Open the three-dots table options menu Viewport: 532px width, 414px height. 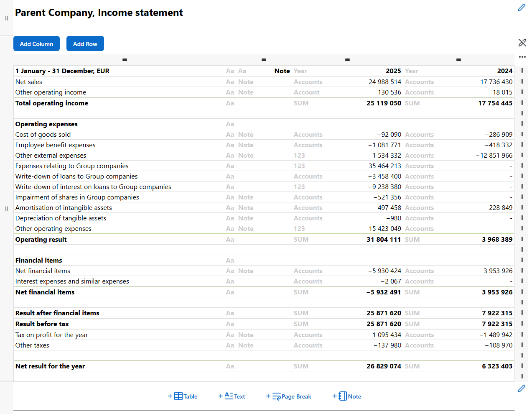522,57
